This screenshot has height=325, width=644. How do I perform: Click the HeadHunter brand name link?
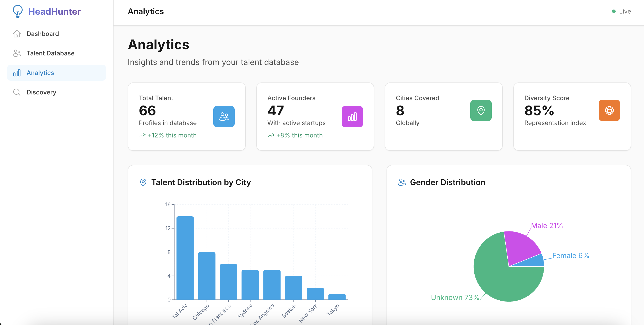click(x=55, y=12)
